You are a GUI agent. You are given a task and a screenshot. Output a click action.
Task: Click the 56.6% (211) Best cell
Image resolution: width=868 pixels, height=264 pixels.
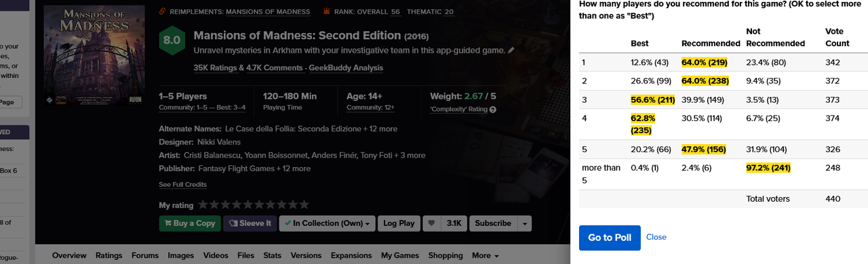coord(652,100)
